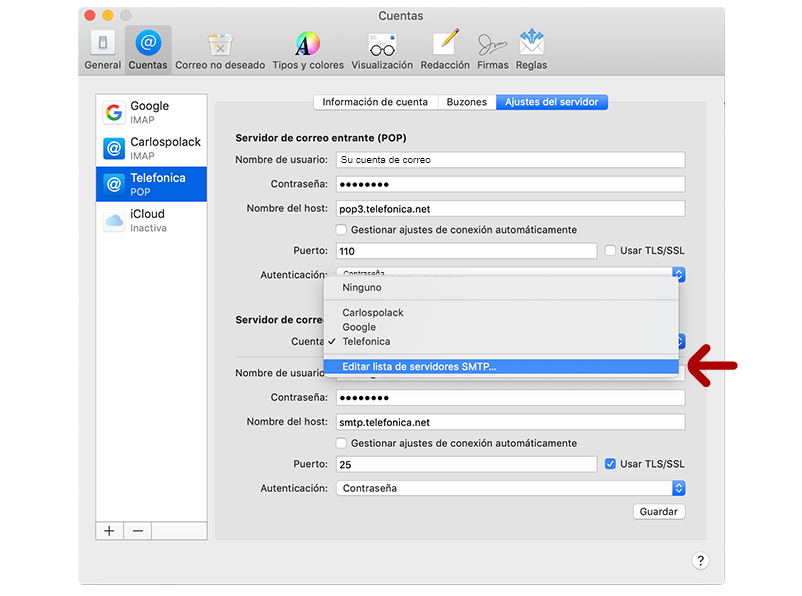Click the smtp.telefonica.net host field
Viewport: 802px width, 596px height.
pyautogui.click(x=510, y=422)
